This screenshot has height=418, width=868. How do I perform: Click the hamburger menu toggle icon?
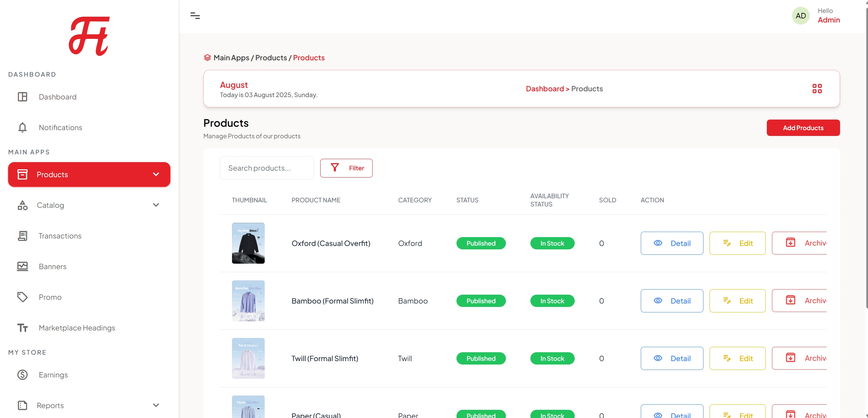click(x=195, y=16)
